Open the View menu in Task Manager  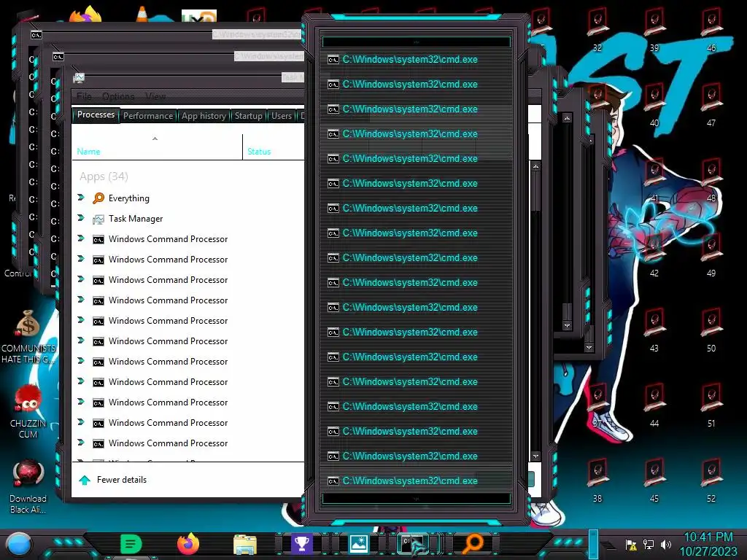coord(155,96)
